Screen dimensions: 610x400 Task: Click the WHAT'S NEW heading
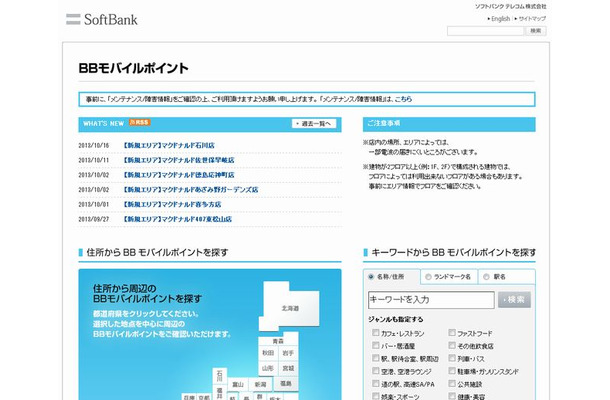click(103, 123)
